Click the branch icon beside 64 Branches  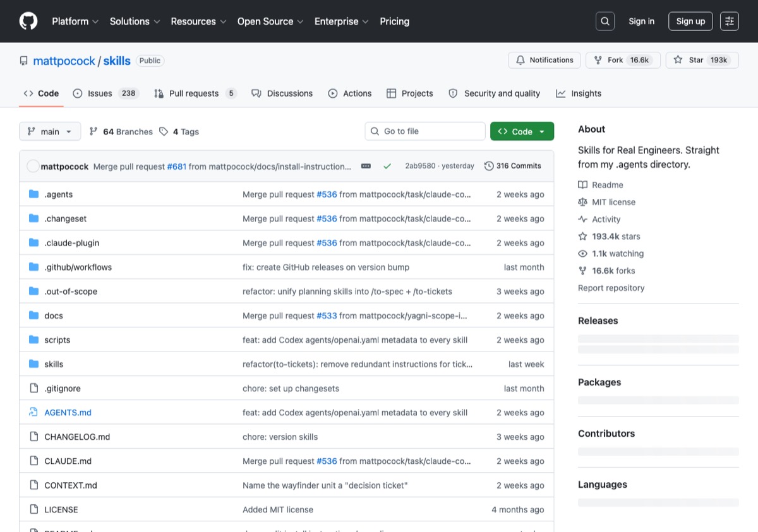pos(93,131)
